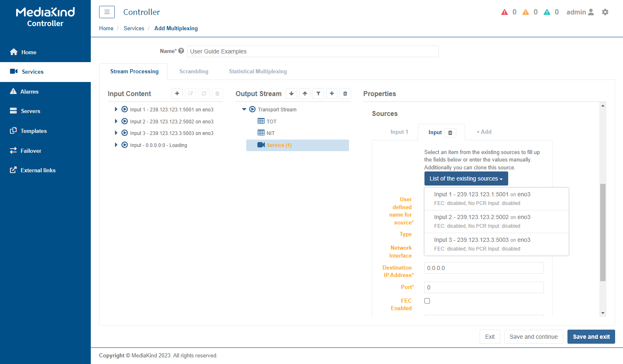Screen dimensions: 623x364
Task: Click the Name field help icon
Action: tap(181, 51)
